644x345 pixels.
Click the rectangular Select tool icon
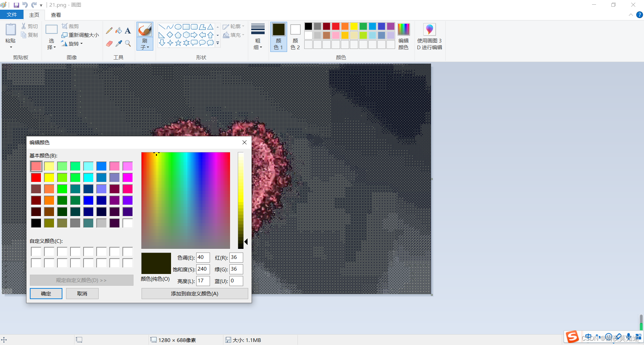pyautogui.click(x=51, y=30)
